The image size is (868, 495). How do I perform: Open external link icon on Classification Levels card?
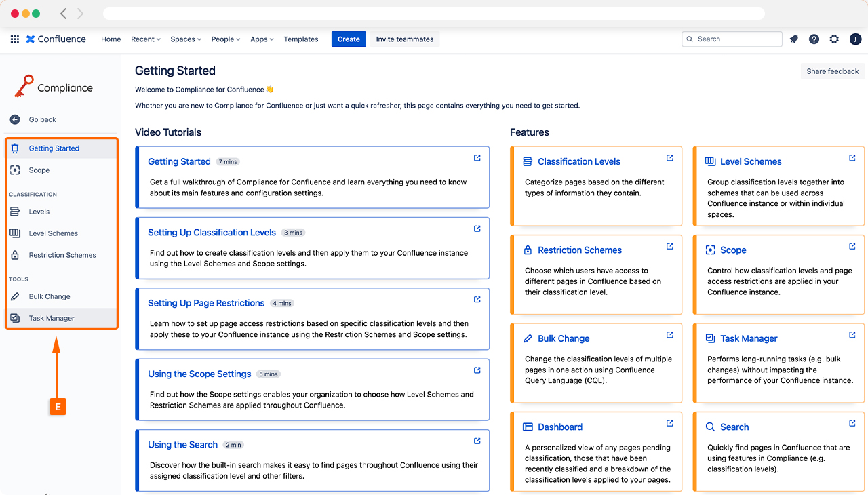[669, 158]
